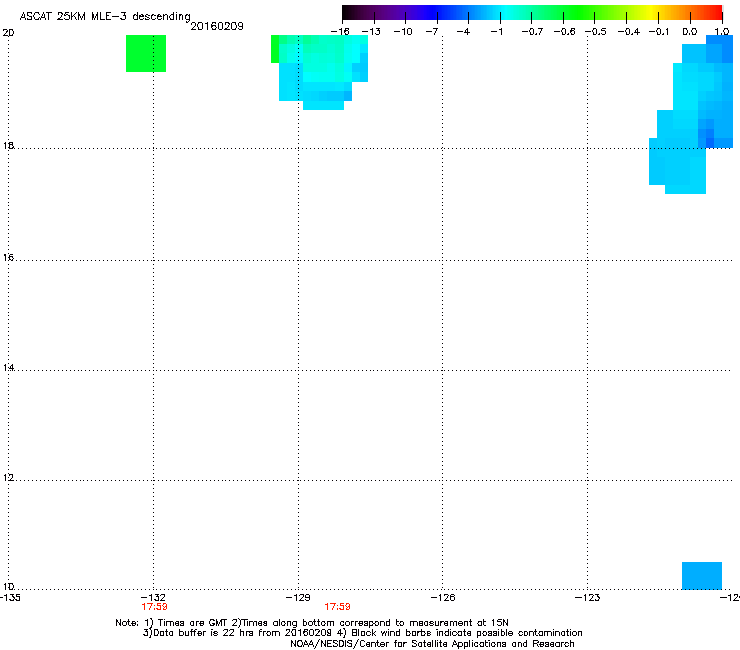740x650 pixels.
Task: Click the latitude axis label "12"
Action: tap(8, 478)
